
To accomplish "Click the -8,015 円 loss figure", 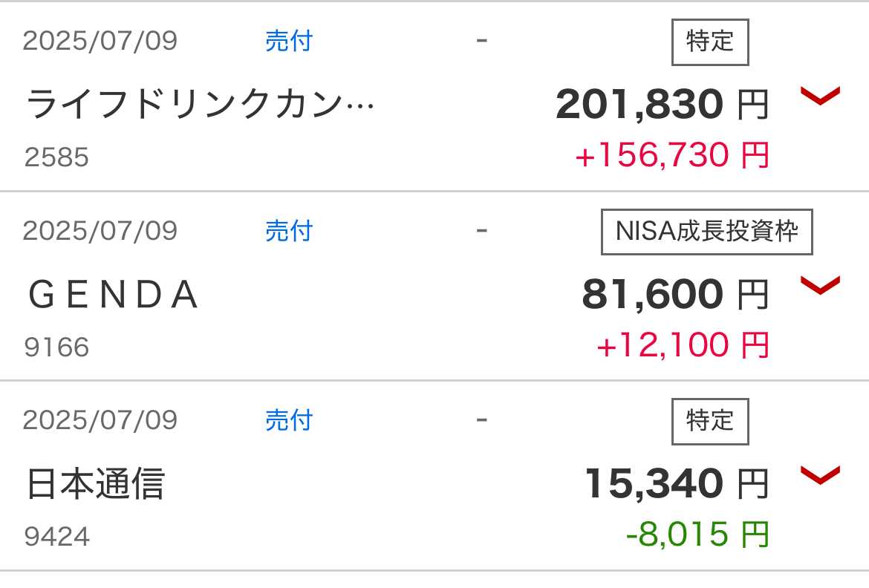I will click(x=697, y=535).
